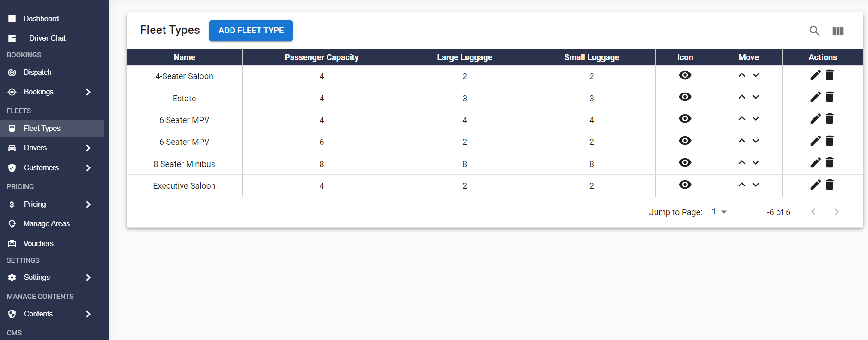Toggle eye icon for Estate row
Image resolution: width=868 pixels, height=340 pixels.
click(685, 97)
